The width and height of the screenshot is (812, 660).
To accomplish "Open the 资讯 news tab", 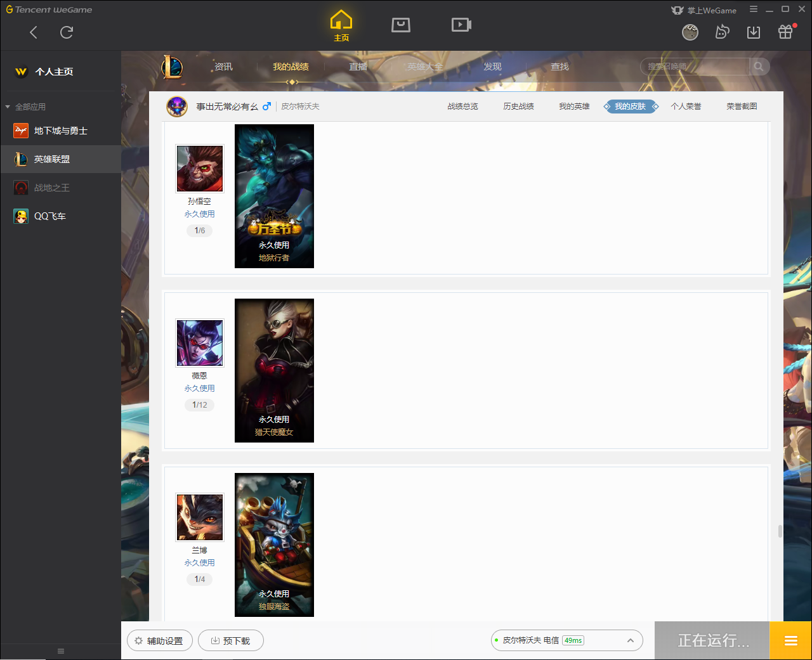I will (x=223, y=67).
